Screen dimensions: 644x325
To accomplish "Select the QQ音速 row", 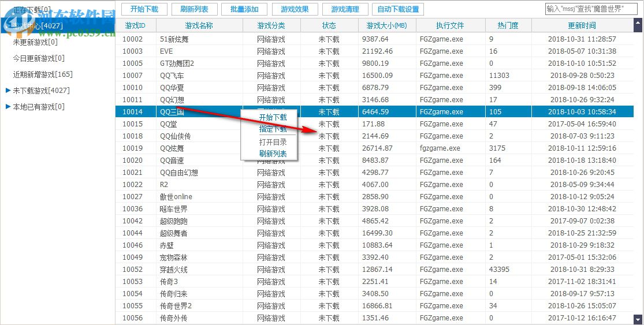I will point(374,160).
